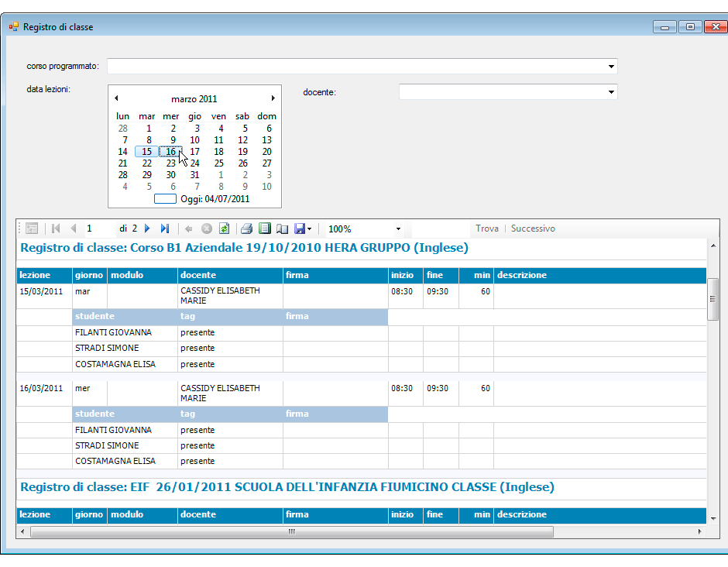Screen dimensions: 728x567
Task: Click the stop rendering icon
Action: pyautogui.click(x=207, y=229)
